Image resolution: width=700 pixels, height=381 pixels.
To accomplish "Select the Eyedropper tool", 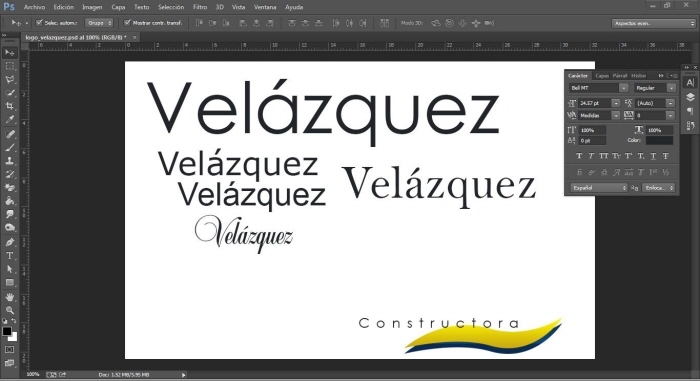I will pyautogui.click(x=9, y=120).
